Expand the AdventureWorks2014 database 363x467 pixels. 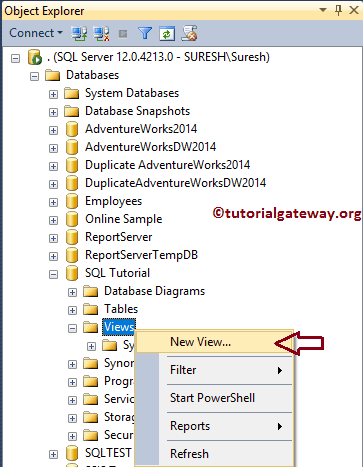[53, 131]
